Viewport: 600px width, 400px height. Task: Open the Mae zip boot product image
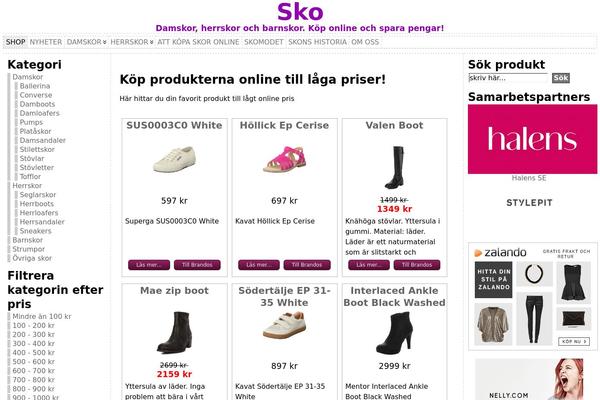click(174, 332)
